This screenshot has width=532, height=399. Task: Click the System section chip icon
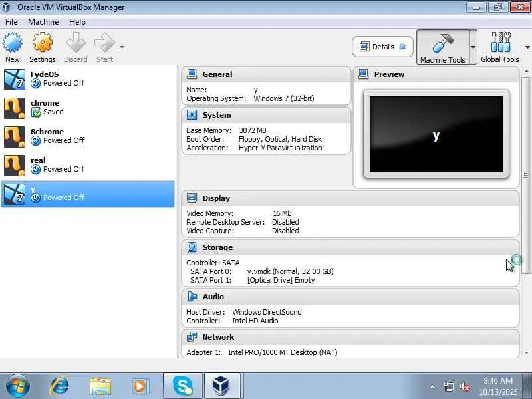192,114
